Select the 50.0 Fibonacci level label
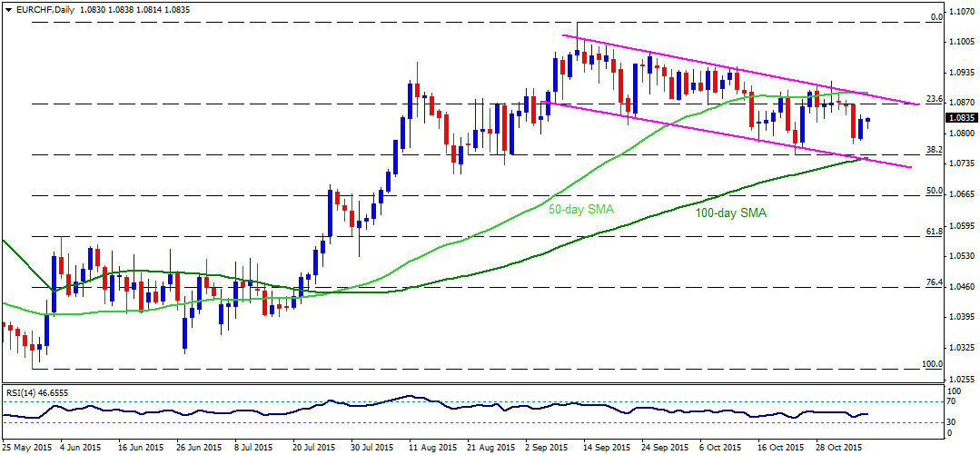 (934, 191)
